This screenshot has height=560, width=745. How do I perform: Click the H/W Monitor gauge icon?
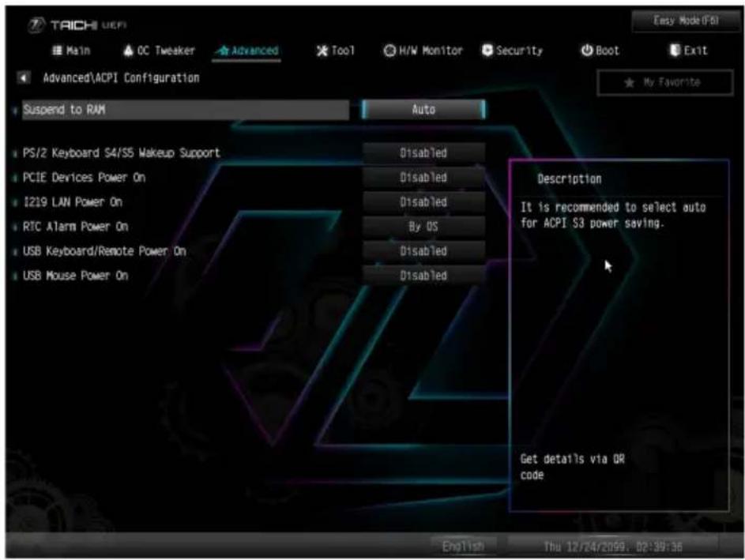(389, 51)
